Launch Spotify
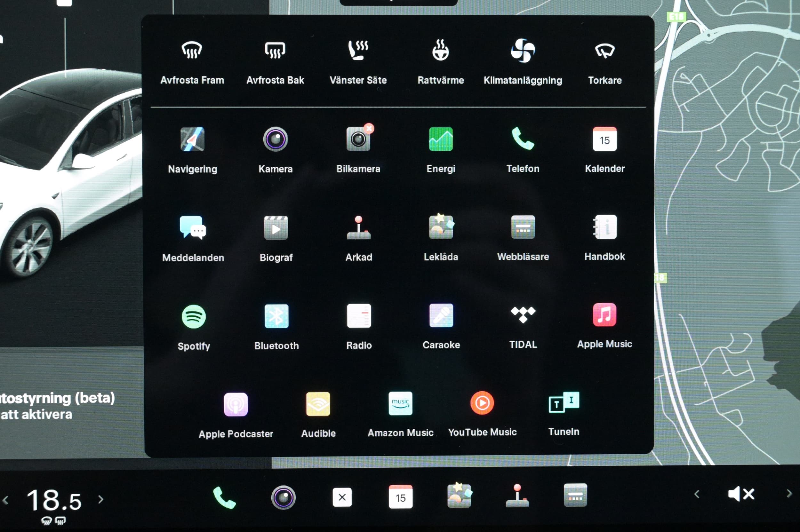This screenshot has width=800, height=532. pyautogui.click(x=194, y=328)
